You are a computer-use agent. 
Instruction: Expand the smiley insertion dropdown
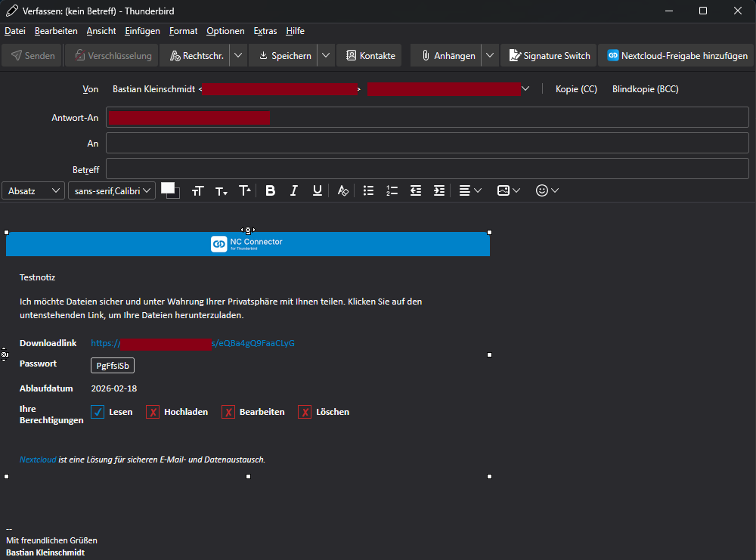click(x=546, y=190)
